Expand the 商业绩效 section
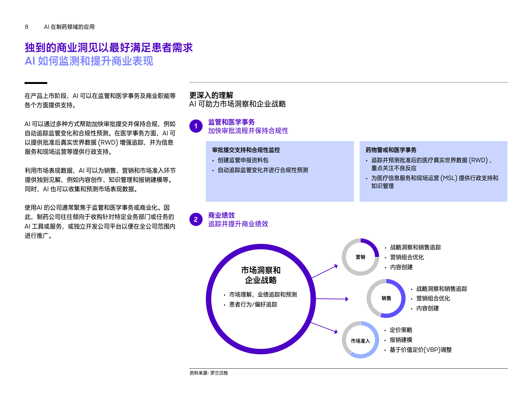This screenshot has width=532, height=399. tap(221, 215)
